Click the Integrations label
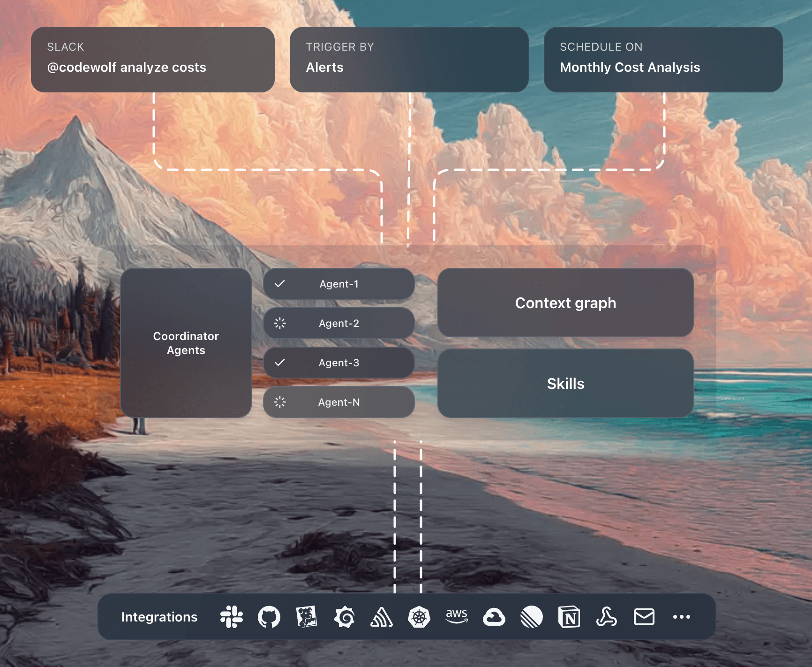Image resolution: width=812 pixels, height=667 pixels. click(159, 616)
